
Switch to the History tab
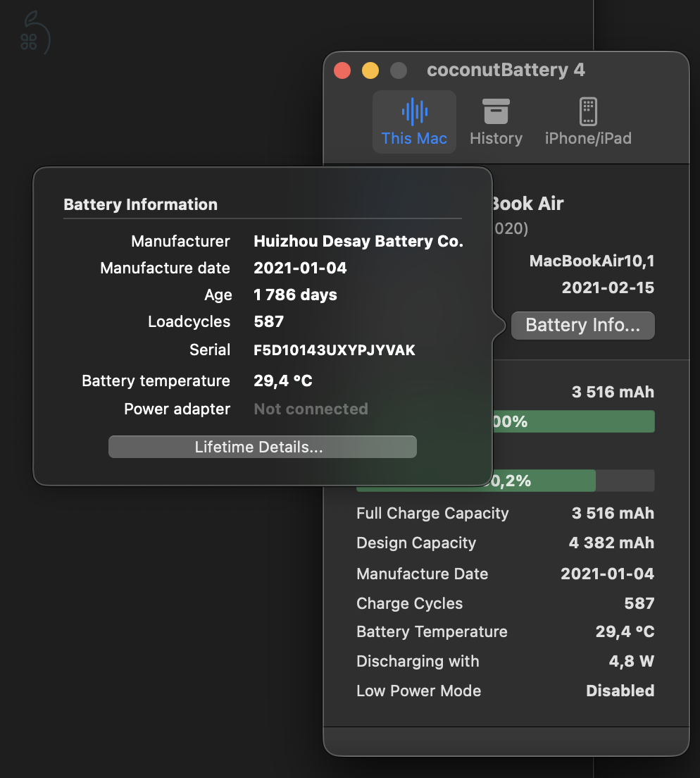coord(496,121)
